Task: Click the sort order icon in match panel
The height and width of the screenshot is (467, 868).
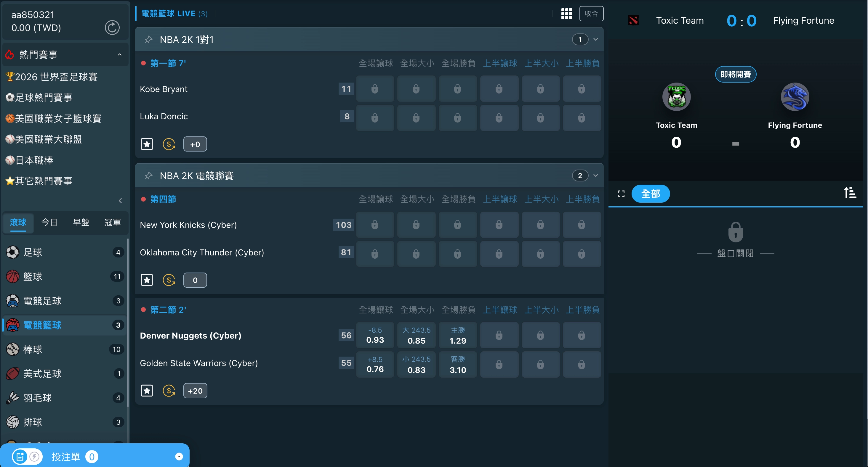Action: pyautogui.click(x=849, y=193)
